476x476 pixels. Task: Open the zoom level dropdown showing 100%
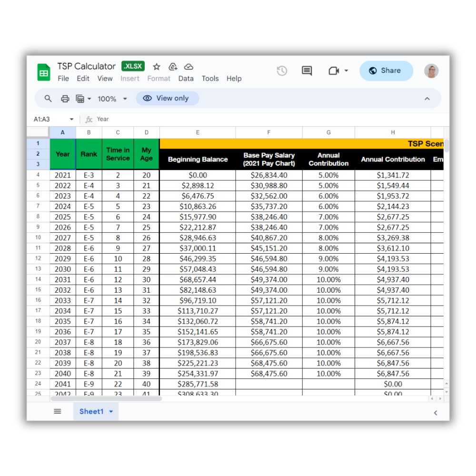pyautogui.click(x=112, y=99)
